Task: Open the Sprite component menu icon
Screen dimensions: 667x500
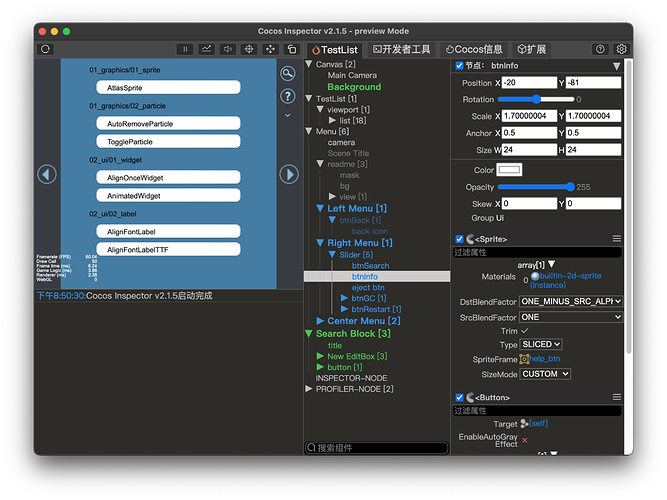Action: click(x=617, y=239)
